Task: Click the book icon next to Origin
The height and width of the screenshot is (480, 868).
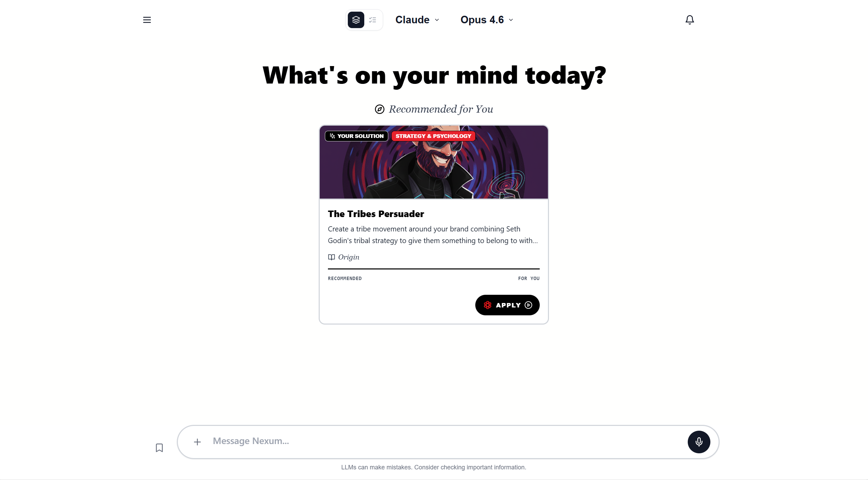Action: [x=331, y=257]
